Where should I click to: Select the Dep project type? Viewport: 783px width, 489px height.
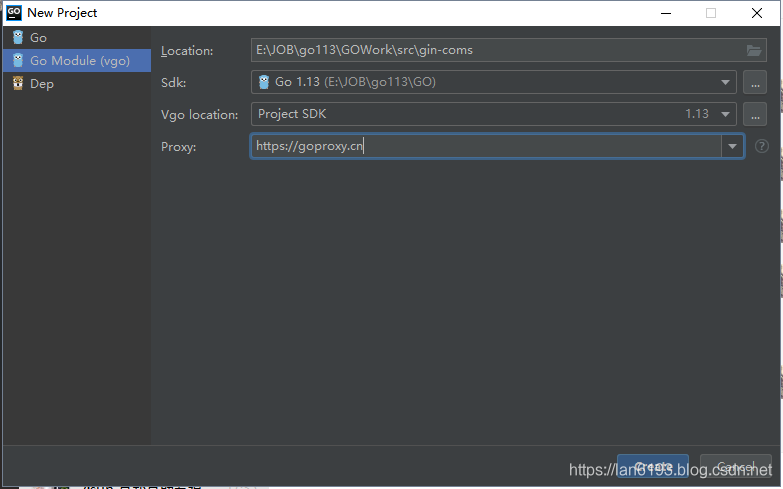(x=77, y=83)
